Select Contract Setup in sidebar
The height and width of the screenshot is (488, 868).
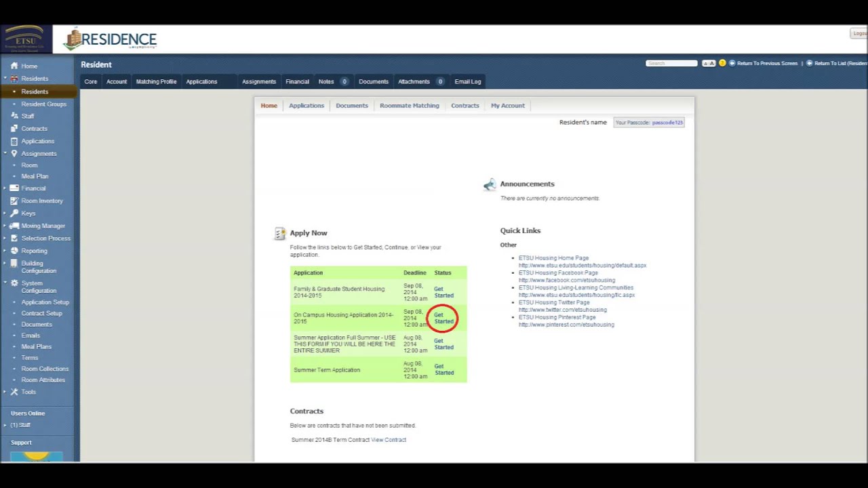tap(41, 313)
